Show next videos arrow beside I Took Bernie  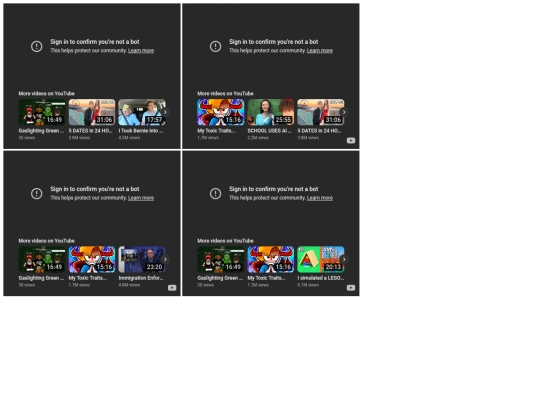(165, 112)
